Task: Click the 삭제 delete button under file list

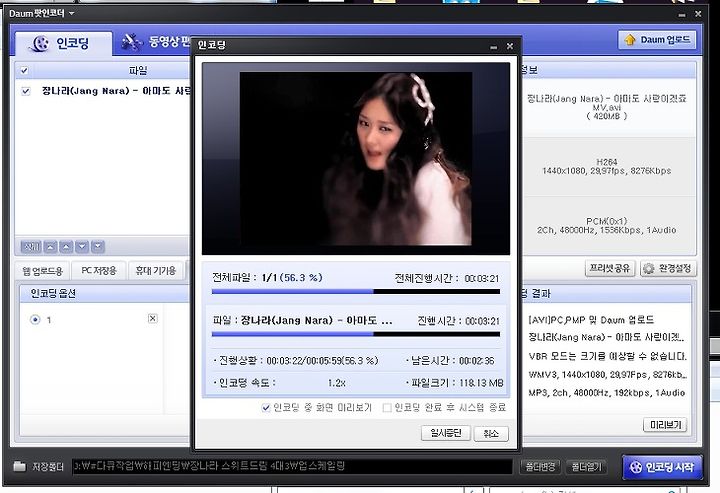Action: click(31, 247)
